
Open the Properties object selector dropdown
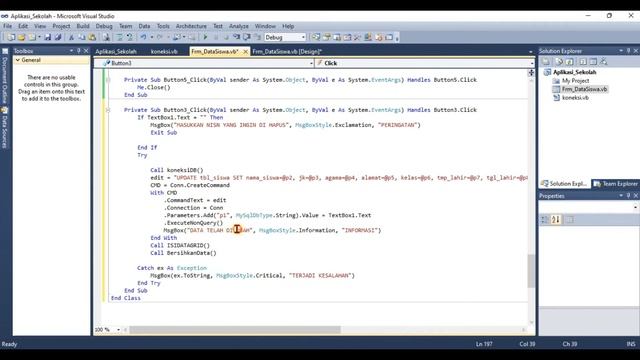(635, 207)
